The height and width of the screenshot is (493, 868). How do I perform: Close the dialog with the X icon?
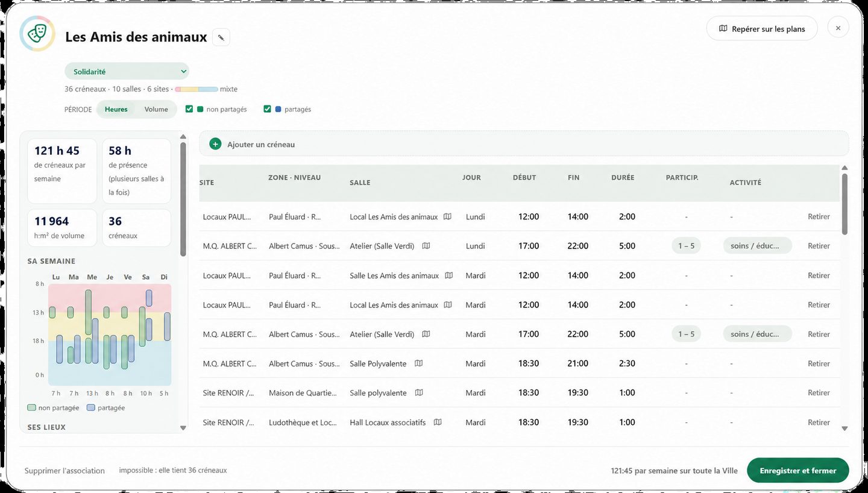tap(838, 28)
